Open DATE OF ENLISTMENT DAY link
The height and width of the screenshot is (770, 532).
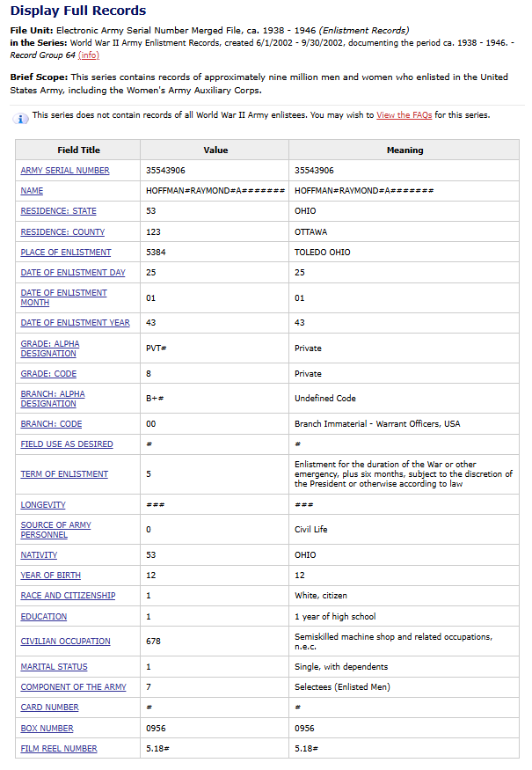point(73,273)
